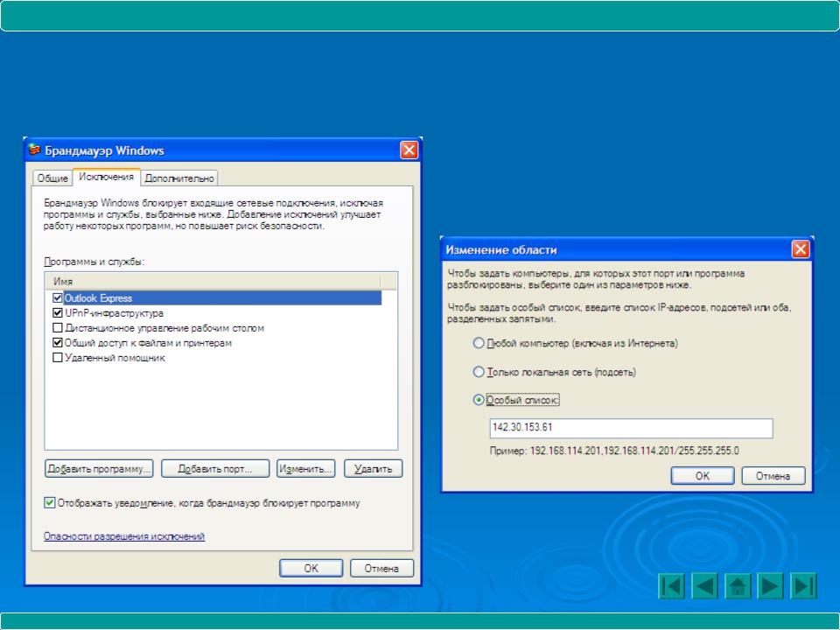Select Особый список radio option

479,400
